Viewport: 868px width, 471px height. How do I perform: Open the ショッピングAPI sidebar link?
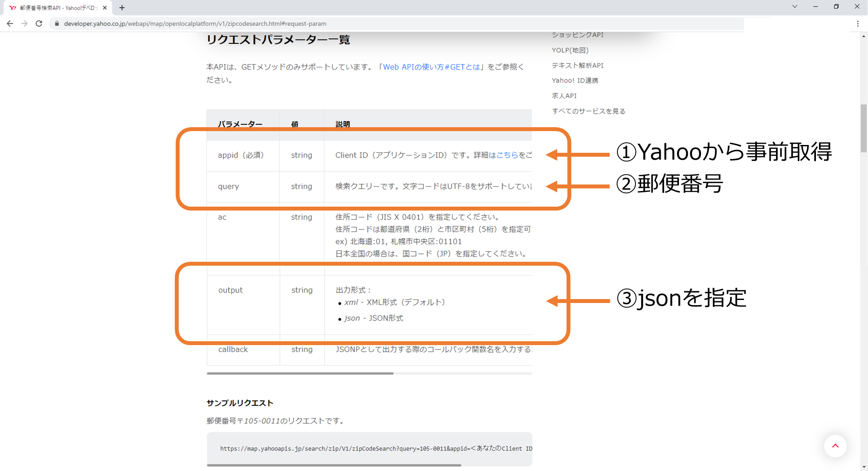click(x=577, y=35)
